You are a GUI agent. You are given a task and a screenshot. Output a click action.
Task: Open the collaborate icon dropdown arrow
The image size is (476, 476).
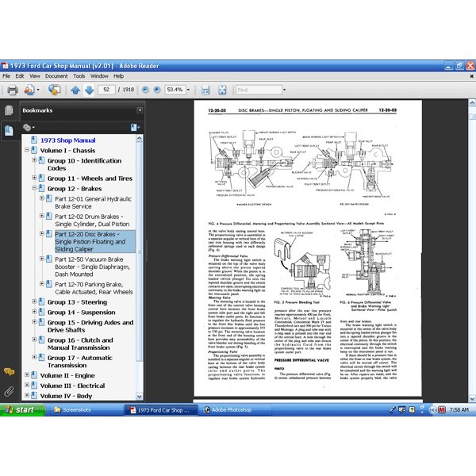click(x=38, y=90)
